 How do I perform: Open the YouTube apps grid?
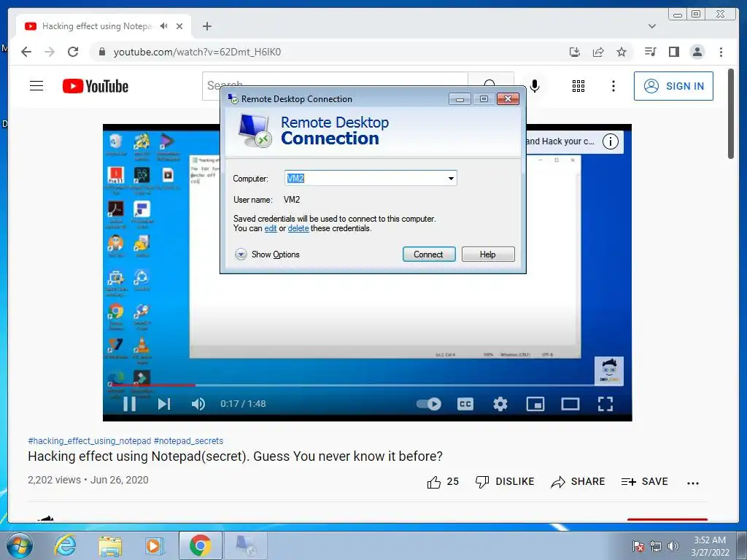coord(578,86)
